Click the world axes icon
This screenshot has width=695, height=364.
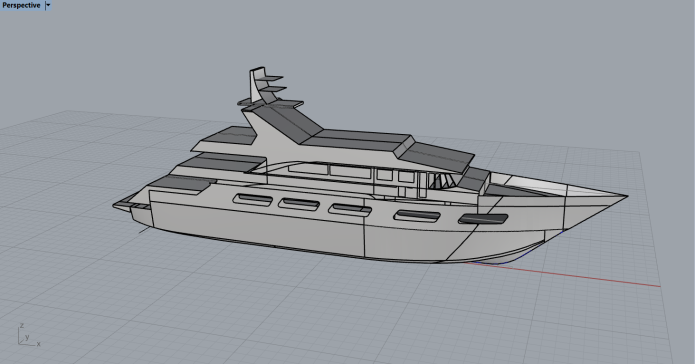tap(29, 336)
